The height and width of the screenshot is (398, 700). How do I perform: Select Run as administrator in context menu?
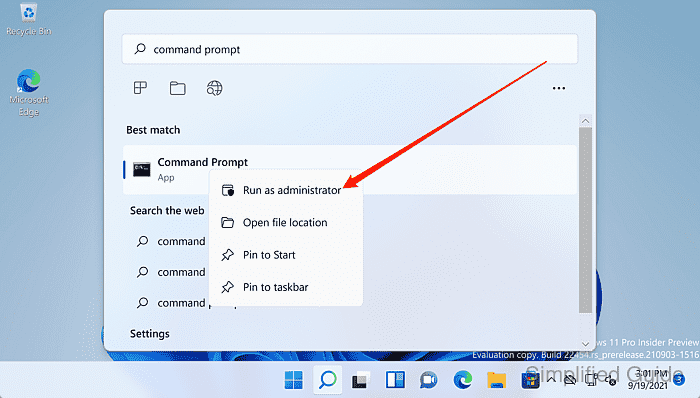[286, 191]
